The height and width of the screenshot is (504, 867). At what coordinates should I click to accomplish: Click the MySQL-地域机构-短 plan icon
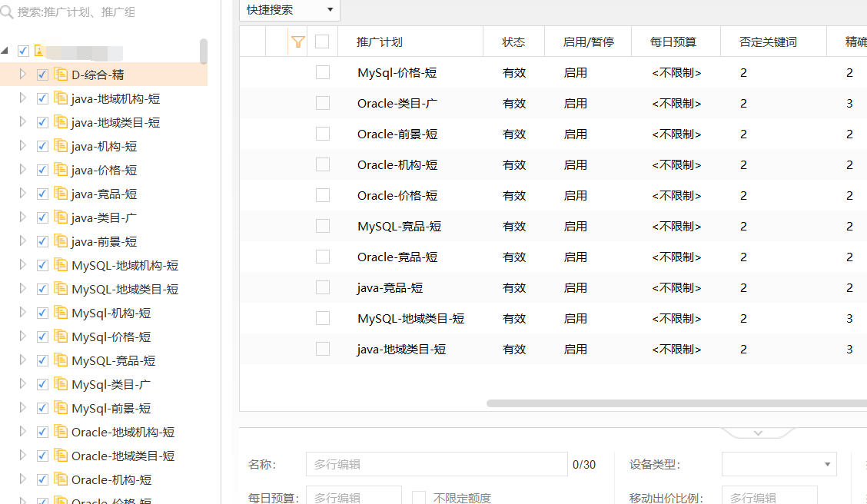tap(61, 265)
